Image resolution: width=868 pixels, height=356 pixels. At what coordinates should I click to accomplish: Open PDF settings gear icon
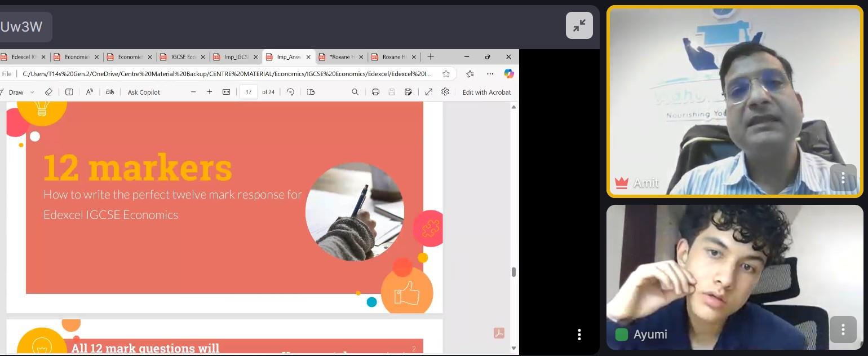[445, 92]
